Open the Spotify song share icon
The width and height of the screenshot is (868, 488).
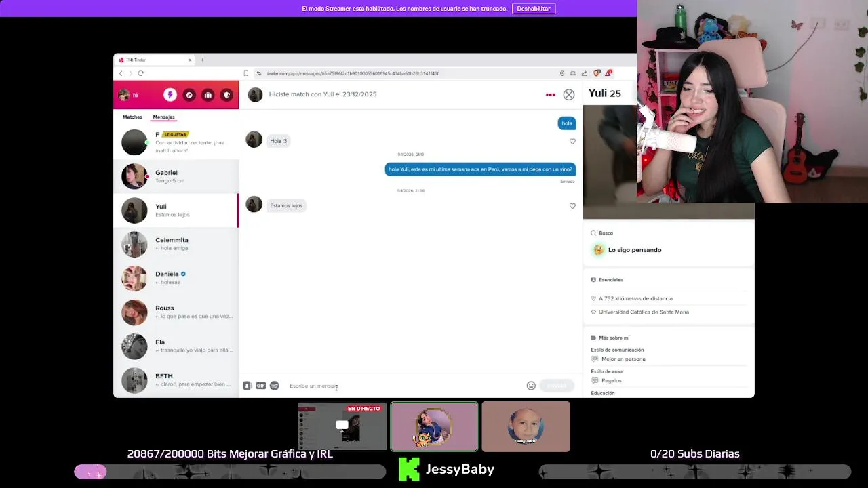pyautogui.click(x=275, y=386)
